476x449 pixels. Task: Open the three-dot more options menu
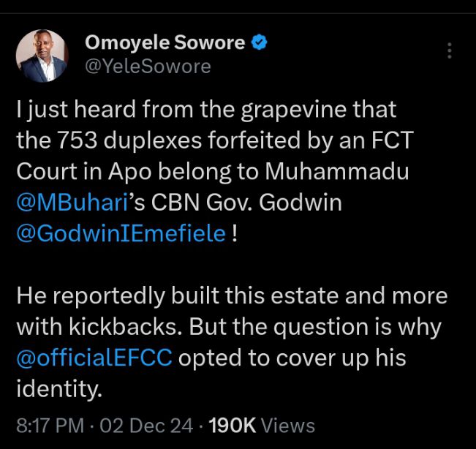(449, 50)
